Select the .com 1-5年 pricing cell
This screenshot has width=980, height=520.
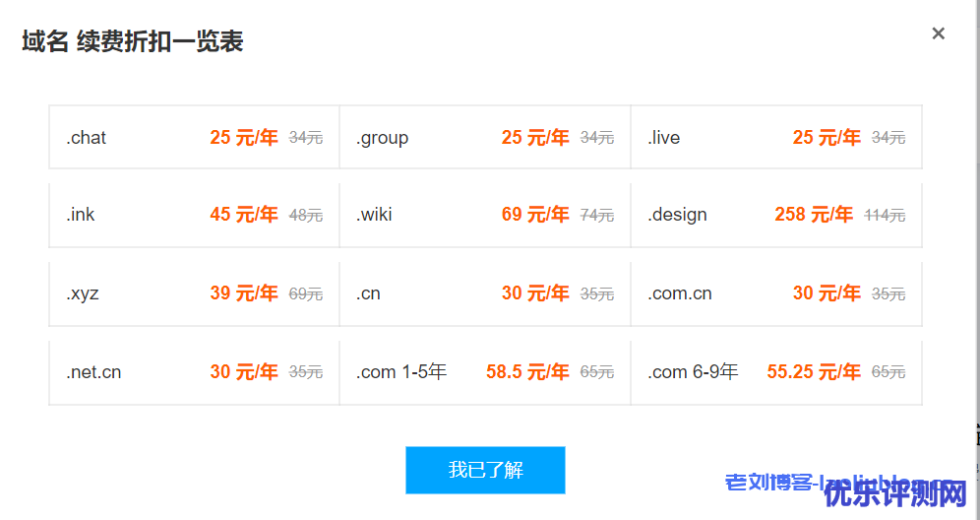click(x=485, y=372)
